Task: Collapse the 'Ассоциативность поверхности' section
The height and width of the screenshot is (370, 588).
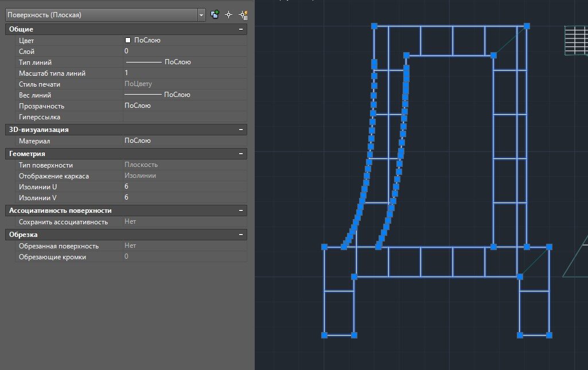Action: [241, 211]
